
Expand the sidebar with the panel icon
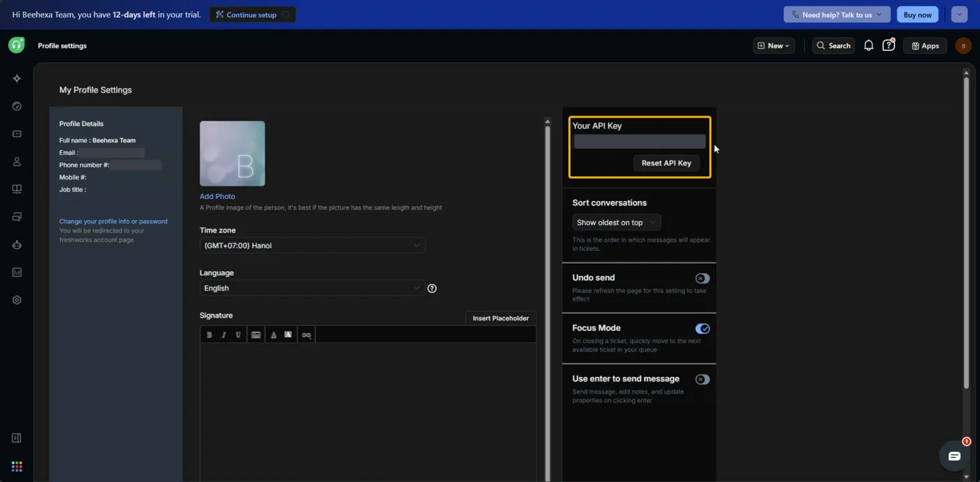click(x=17, y=438)
